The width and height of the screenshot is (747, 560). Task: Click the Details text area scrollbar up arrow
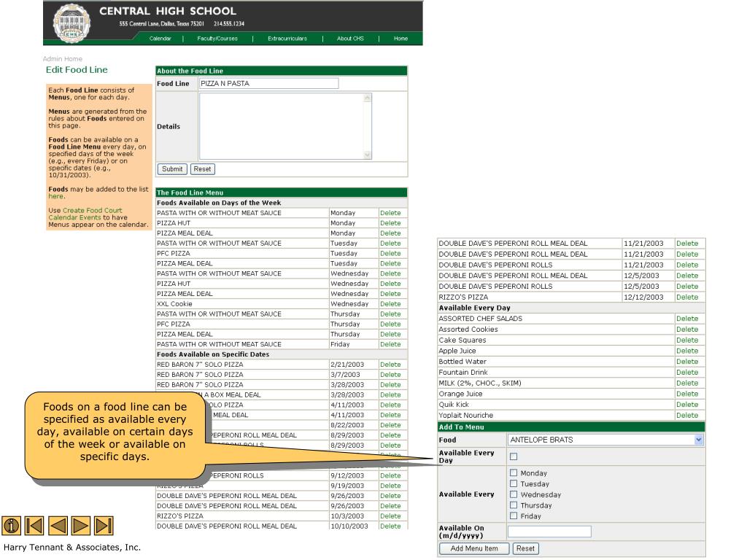[368, 98]
